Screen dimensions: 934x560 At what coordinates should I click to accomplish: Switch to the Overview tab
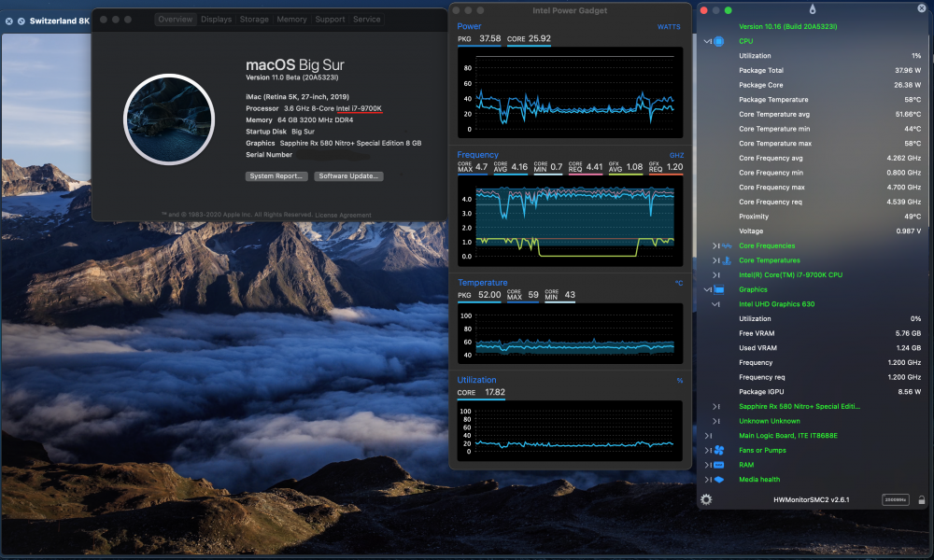(176, 19)
